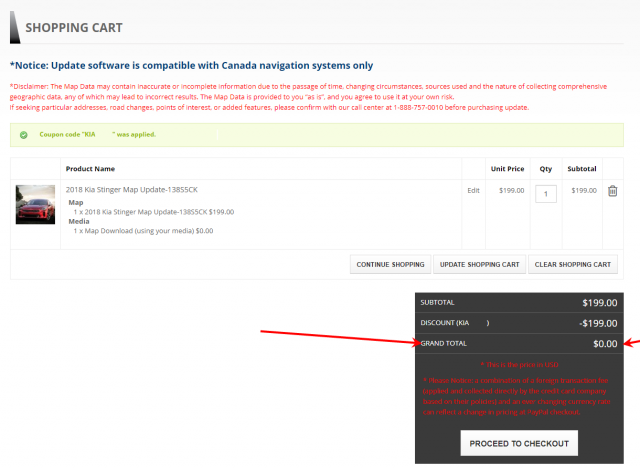Click the green checkmark icon in coupon notice
The image size is (640, 468).
24,134
